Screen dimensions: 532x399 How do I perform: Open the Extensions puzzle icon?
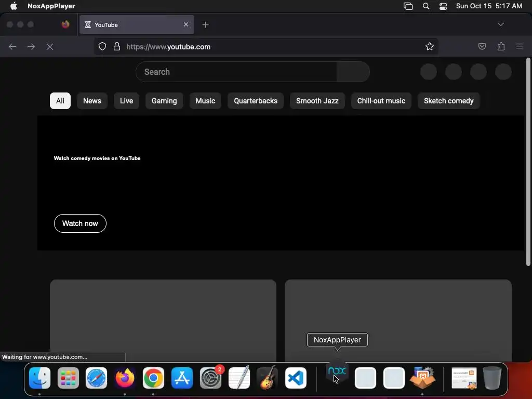point(501,46)
